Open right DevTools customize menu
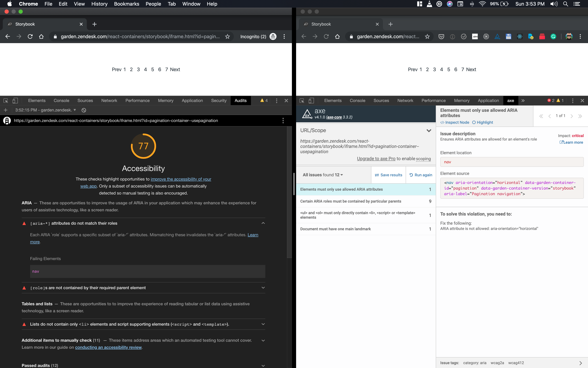 [x=573, y=101]
